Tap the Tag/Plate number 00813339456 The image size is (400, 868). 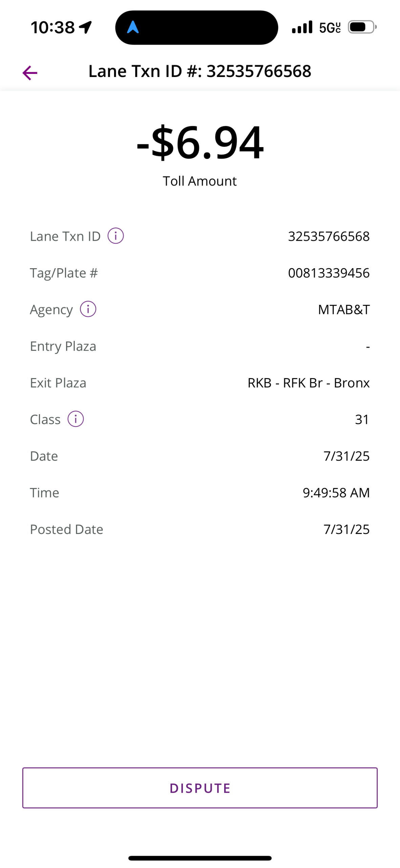[x=329, y=273]
